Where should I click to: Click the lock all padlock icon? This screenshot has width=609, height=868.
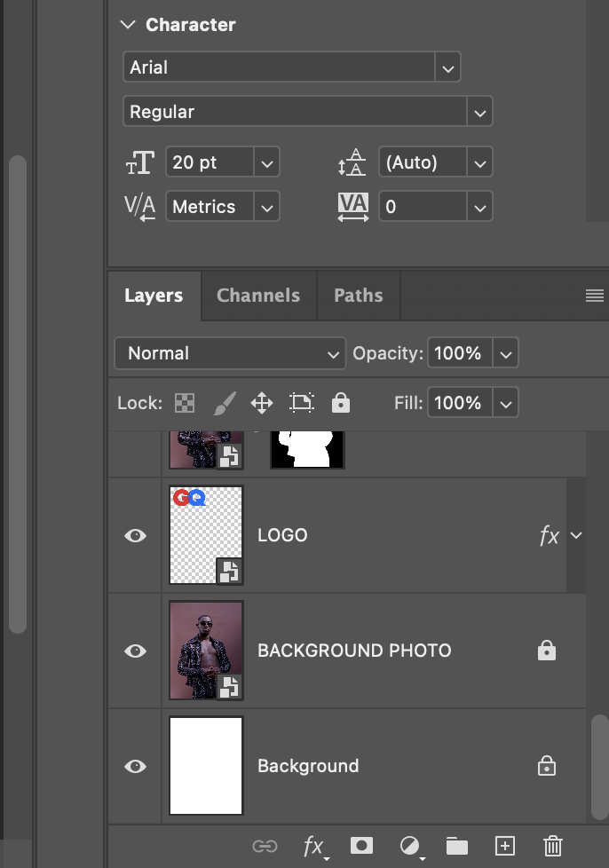coord(340,403)
